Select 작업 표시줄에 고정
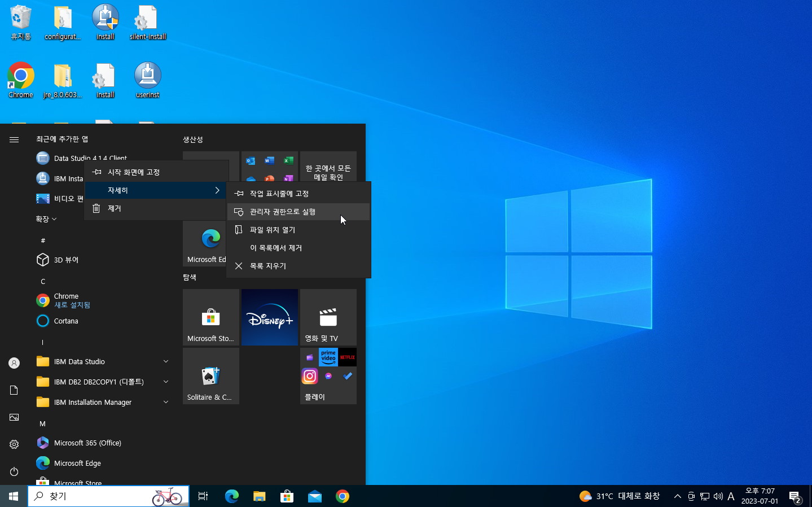This screenshot has height=507, width=812. coord(299,194)
